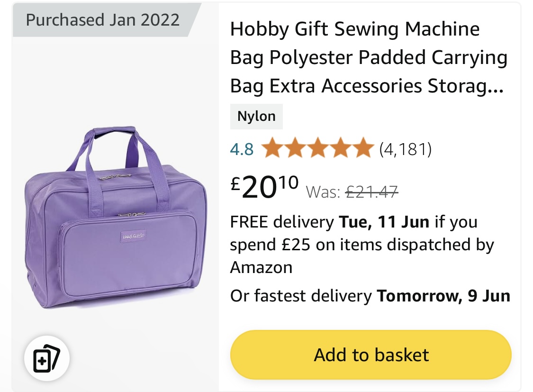Click the add-to-collection cards icon

pyautogui.click(x=46, y=358)
